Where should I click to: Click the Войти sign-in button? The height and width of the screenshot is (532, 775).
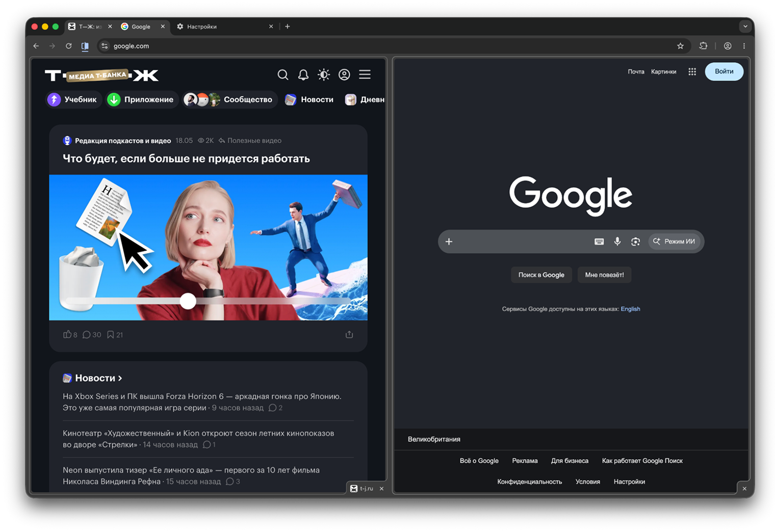[x=724, y=71]
